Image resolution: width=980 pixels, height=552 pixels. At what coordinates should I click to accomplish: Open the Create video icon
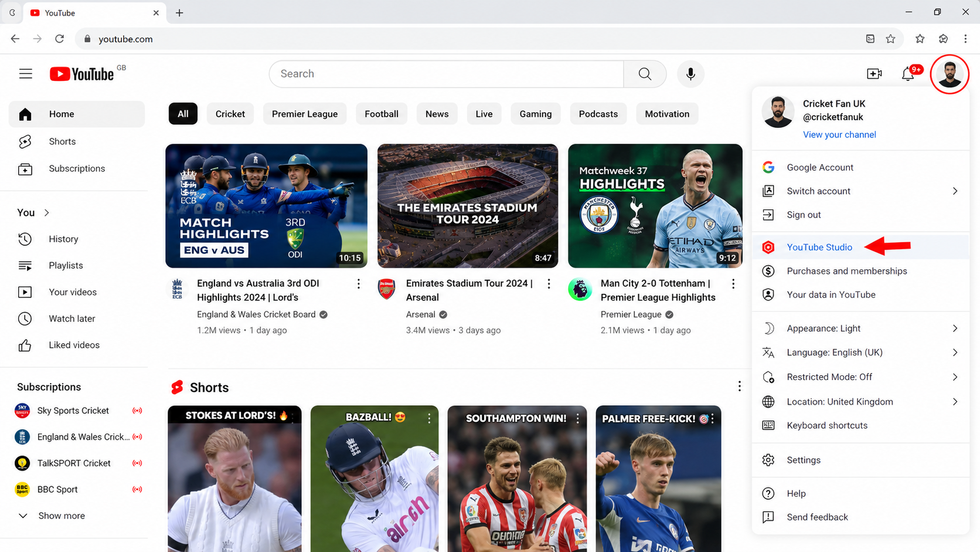874,74
